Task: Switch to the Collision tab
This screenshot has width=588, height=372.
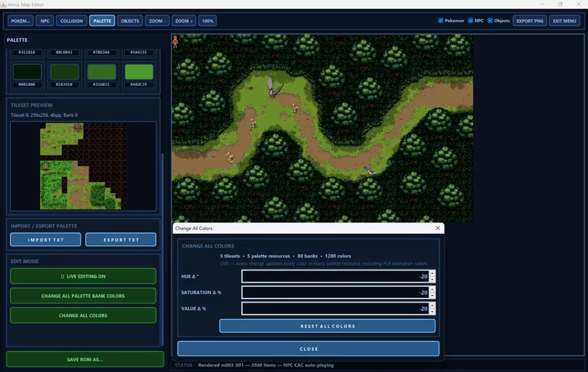Action: tap(71, 21)
